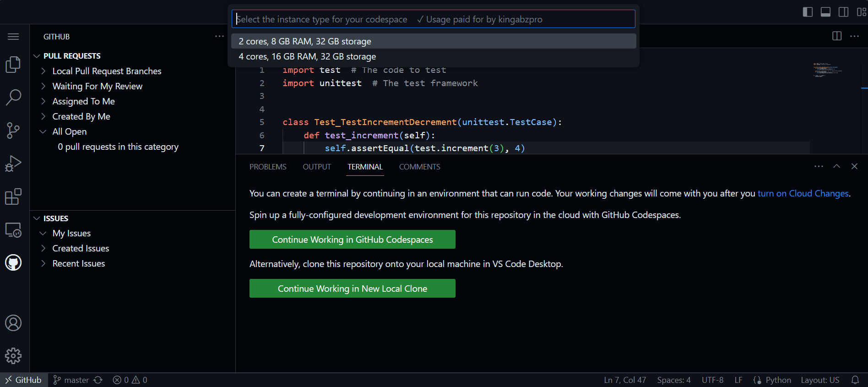Click the master branch in status bar
Viewport: 868px width, 387px height.
(71, 380)
